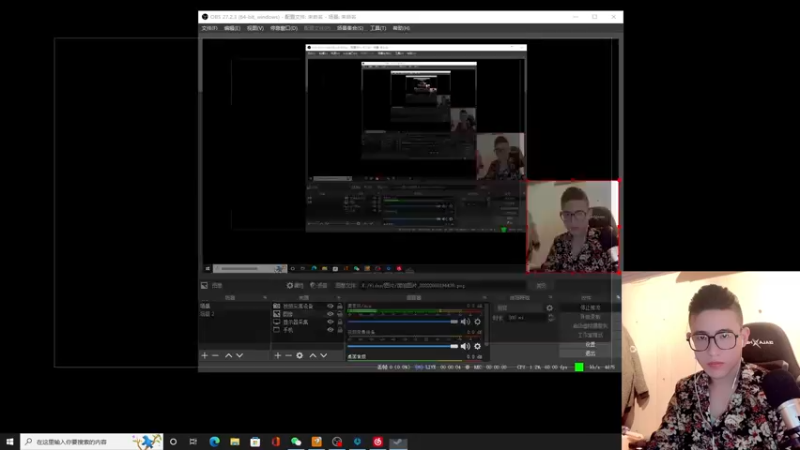Click the Windows taskbar search box

91,442
